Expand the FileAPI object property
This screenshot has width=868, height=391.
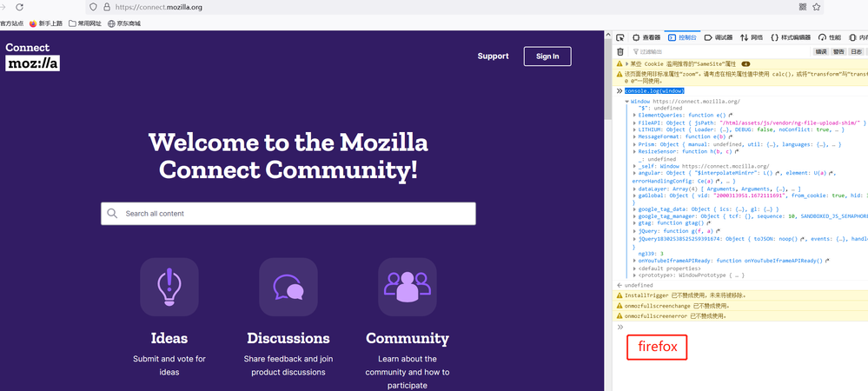pyautogui.click(x=634, y=123)
